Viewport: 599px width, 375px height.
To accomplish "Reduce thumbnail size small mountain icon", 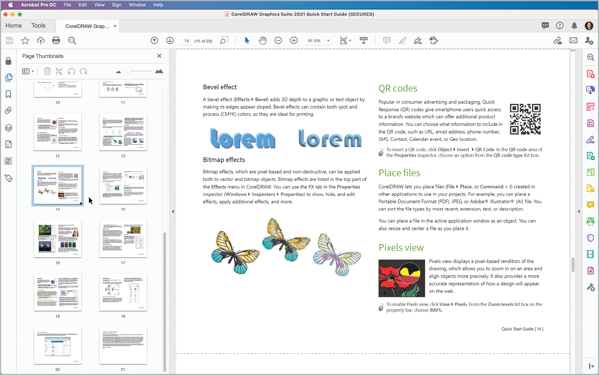I will click(118, 71).
